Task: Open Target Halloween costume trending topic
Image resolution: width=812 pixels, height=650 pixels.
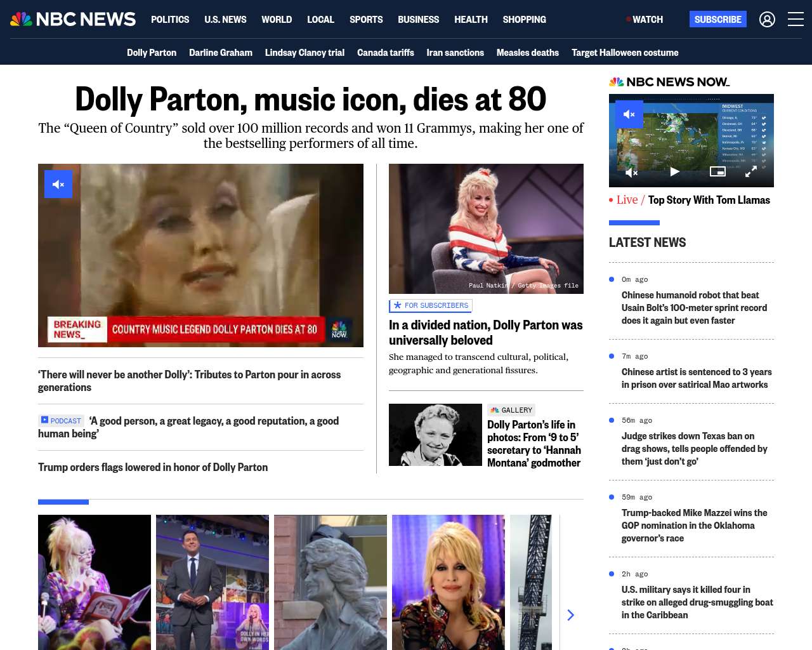Action: 625,53
